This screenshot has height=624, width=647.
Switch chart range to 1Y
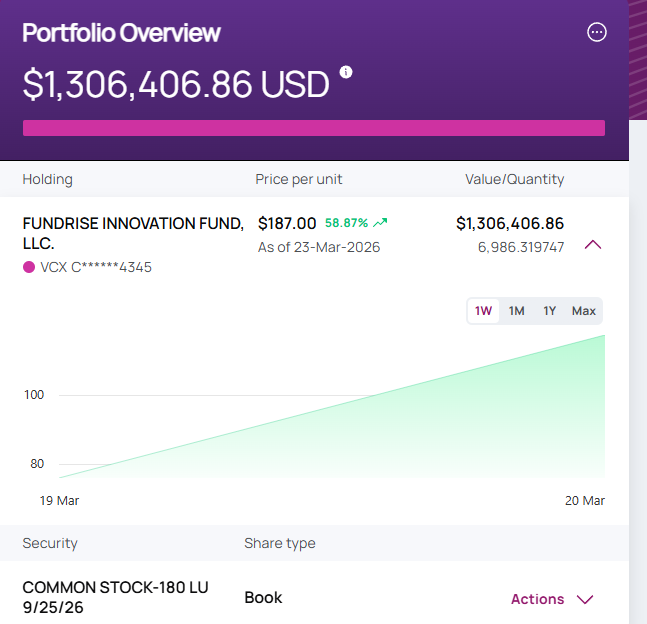point(549,311)
